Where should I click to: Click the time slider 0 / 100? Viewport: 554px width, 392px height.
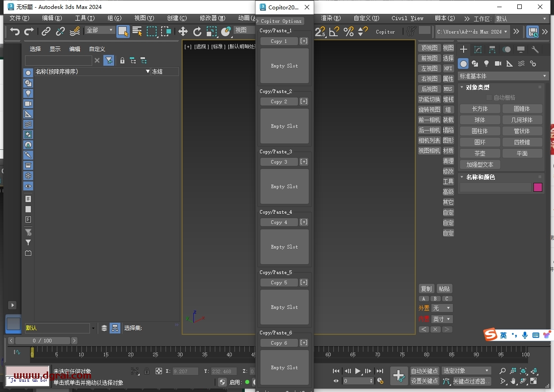(43, 341)
